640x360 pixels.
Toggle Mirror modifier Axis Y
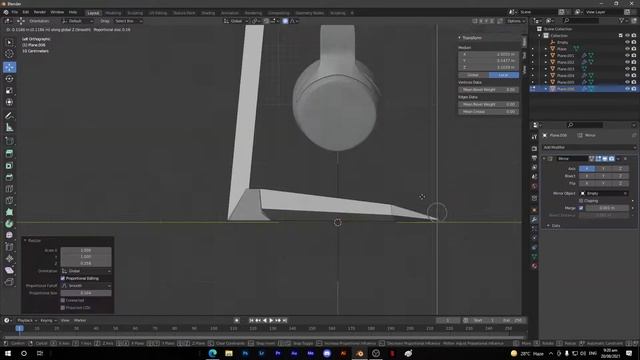click(603, 169)
